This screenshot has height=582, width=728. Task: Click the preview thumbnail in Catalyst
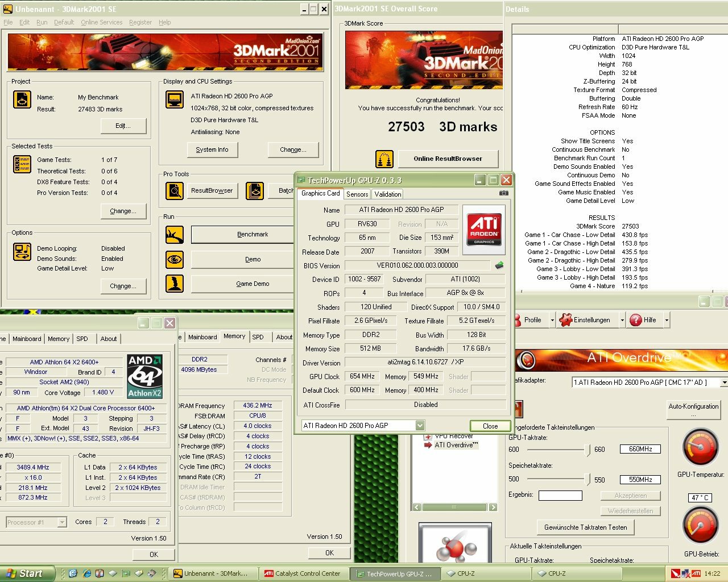(454, 544)
